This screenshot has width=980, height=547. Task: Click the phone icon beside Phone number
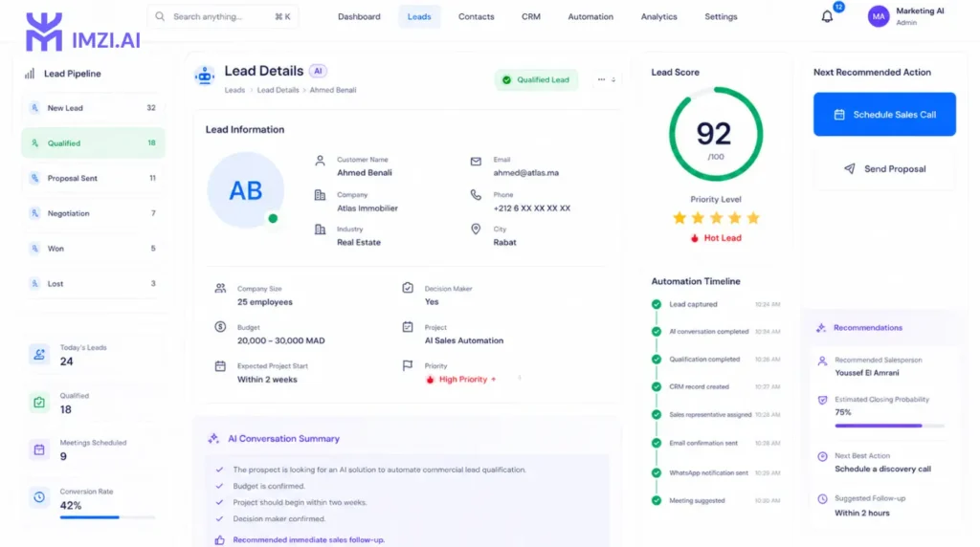(476, 195)
